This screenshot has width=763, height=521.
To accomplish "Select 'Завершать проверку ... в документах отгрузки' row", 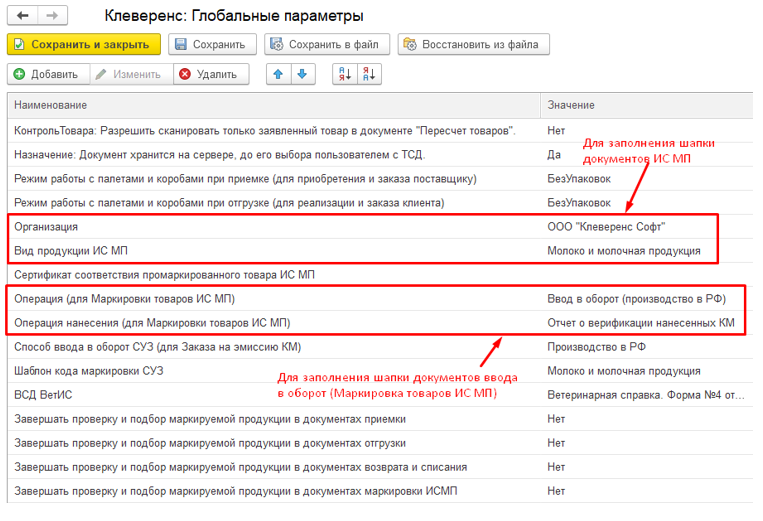I will [380, 443].
